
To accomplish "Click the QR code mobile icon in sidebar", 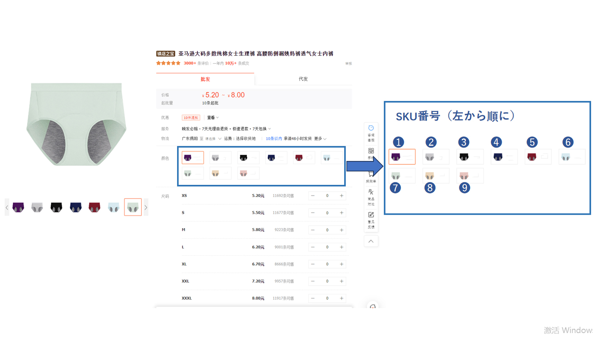I will coord(371,151).
